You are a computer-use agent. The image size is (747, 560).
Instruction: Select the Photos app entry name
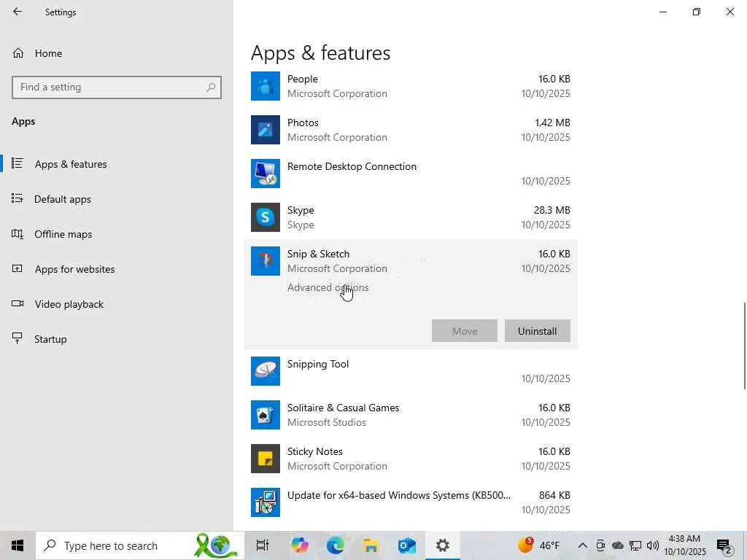coord(303,122)
